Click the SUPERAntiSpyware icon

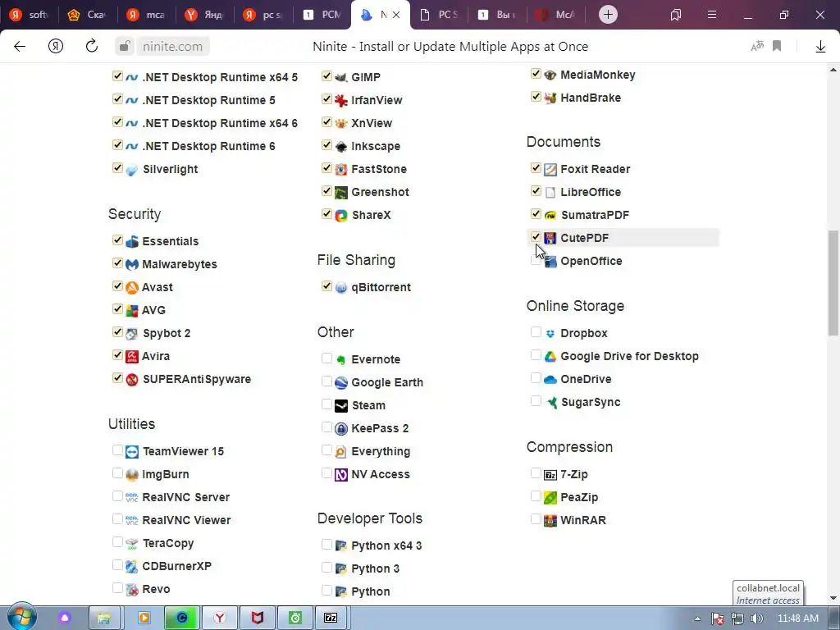(x=132, y=379)
